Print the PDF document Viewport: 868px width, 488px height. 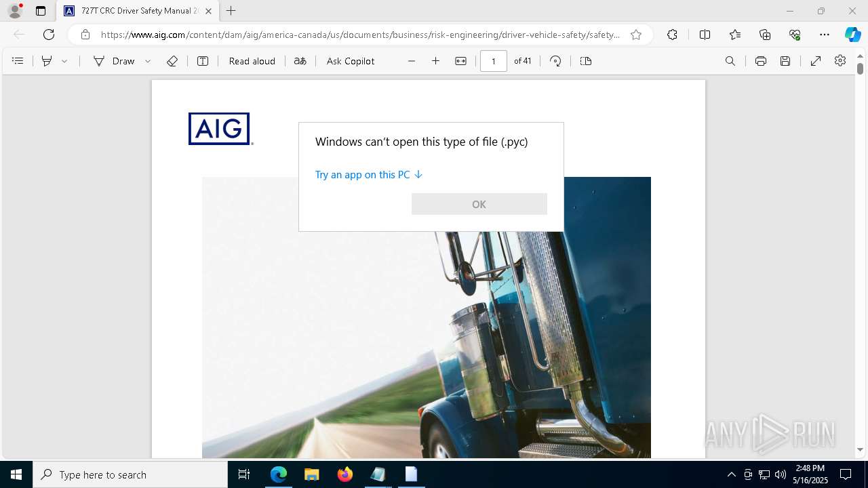(761, 61)
